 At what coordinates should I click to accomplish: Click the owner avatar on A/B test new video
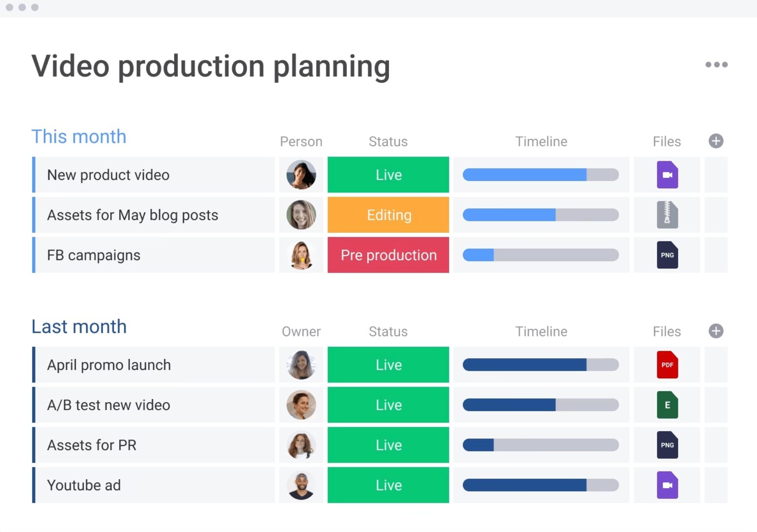click(x=301, y=405)
